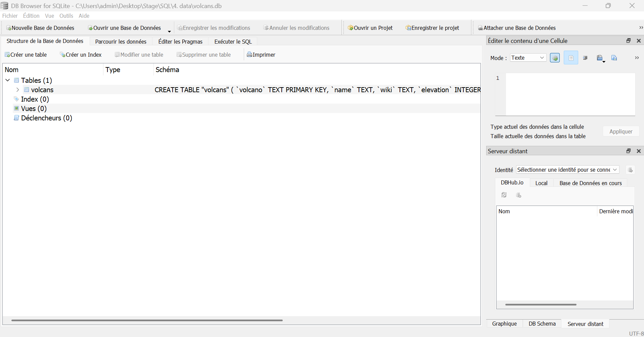This screenshot has width=644, height=337.
Task: Click the import-from-file icon in cell editor
Action: pos(600,58)
